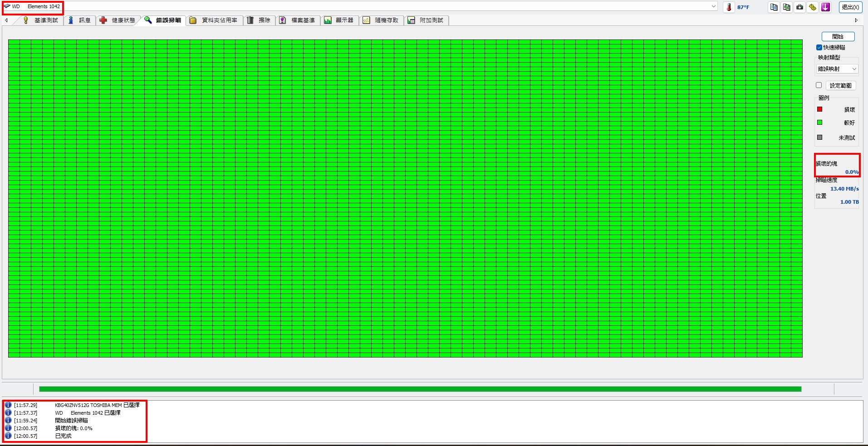868x446 pixels.
Task: Copy text results to clipboard
Action: (x=774, y=7)
